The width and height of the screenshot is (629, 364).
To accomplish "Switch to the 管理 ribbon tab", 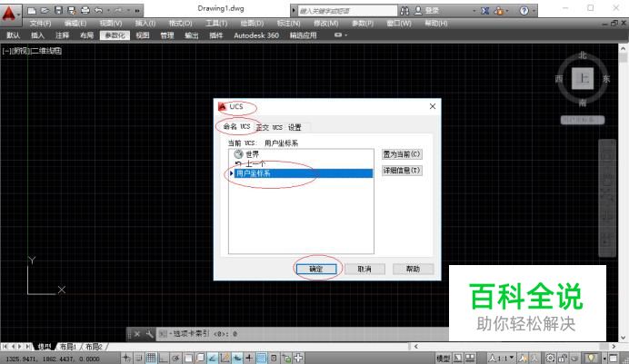I will click(167, 35).
